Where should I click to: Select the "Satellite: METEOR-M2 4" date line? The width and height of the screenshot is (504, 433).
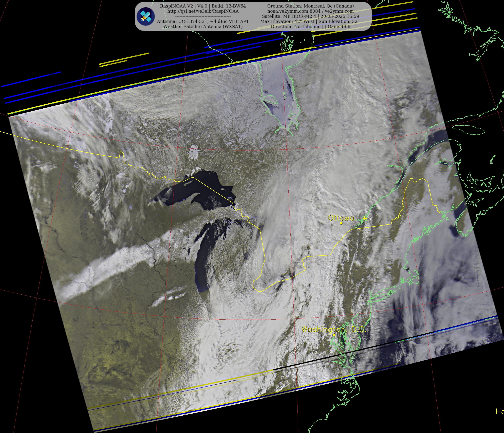click(310, 16)
